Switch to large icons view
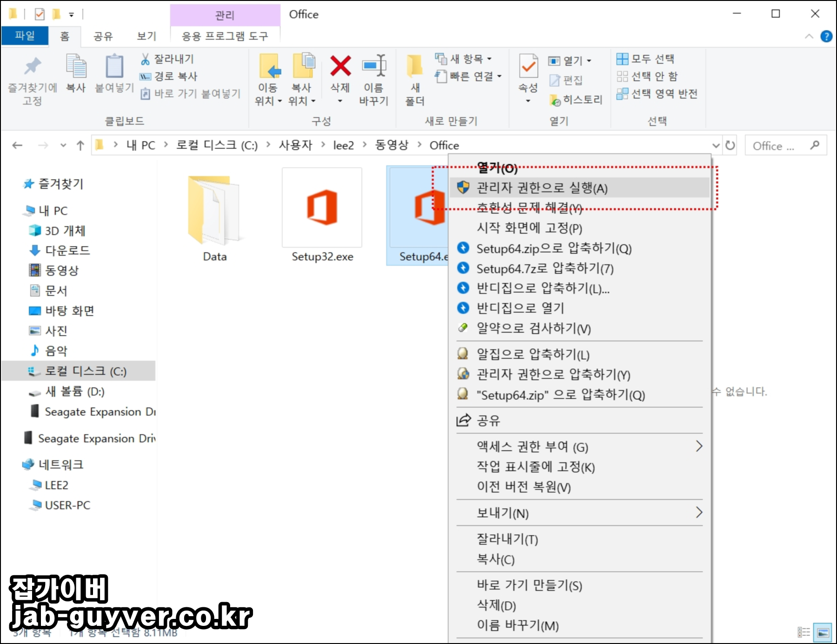Viewport: 837px width, 644px height. coord(823,632)
